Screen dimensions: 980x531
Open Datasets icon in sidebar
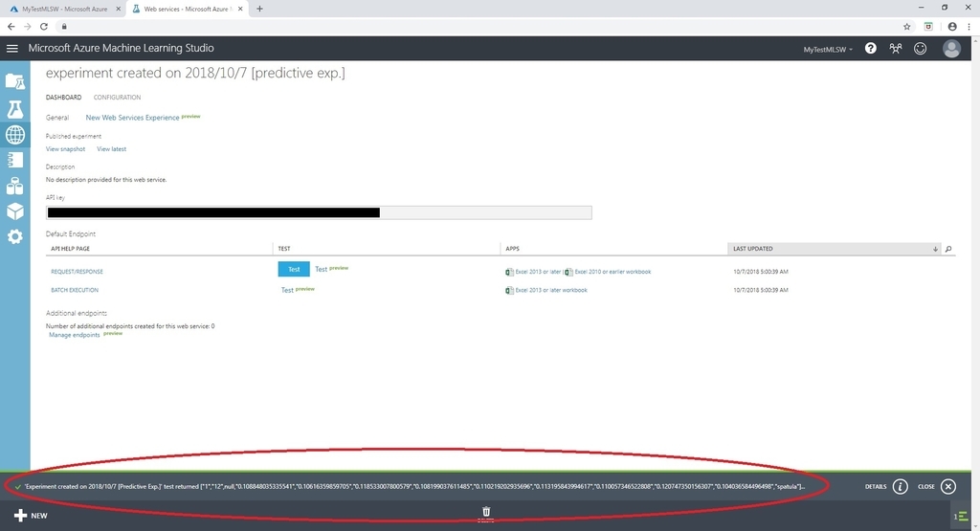pyautogui.click(x=15, y=186)
